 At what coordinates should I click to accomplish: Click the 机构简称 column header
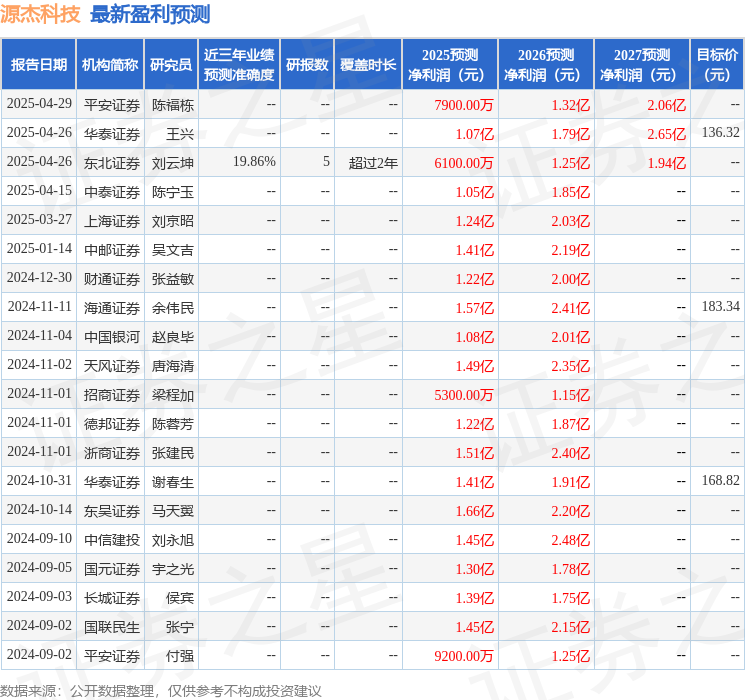tap(110, 65)
